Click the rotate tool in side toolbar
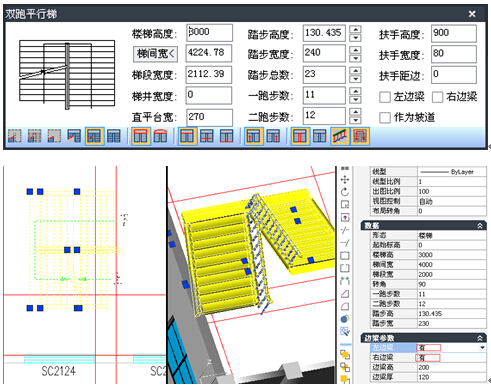The width and height of the screenshot is (491, 389). pos(345,192)
